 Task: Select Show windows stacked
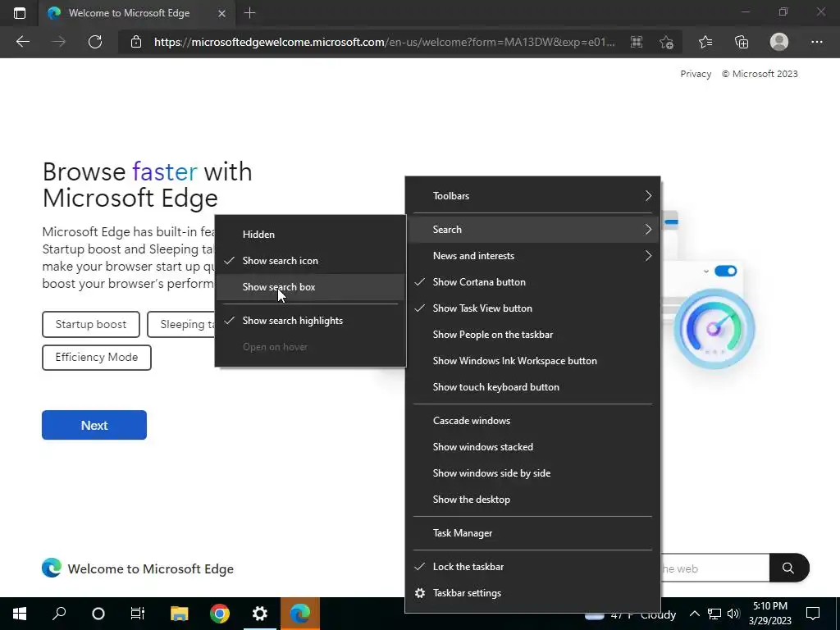click(532, 447)
